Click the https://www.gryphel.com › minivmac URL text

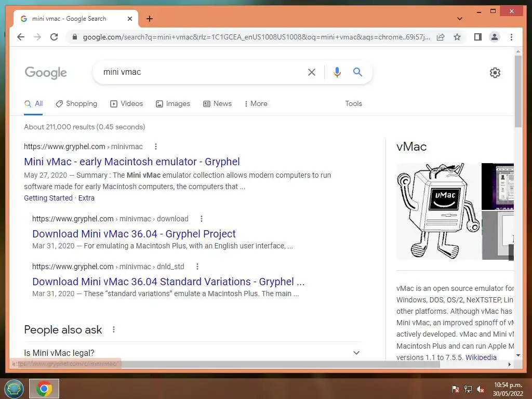(x=83, y=147)
